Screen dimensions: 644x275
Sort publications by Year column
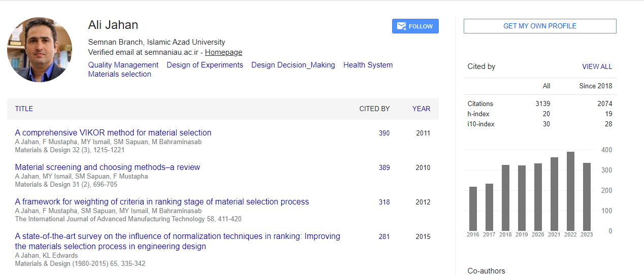[421, 109]
